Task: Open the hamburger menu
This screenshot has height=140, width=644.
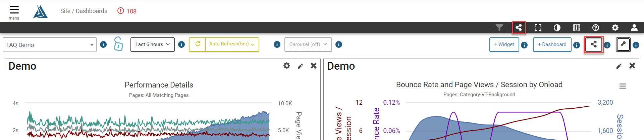Action: 14,12
